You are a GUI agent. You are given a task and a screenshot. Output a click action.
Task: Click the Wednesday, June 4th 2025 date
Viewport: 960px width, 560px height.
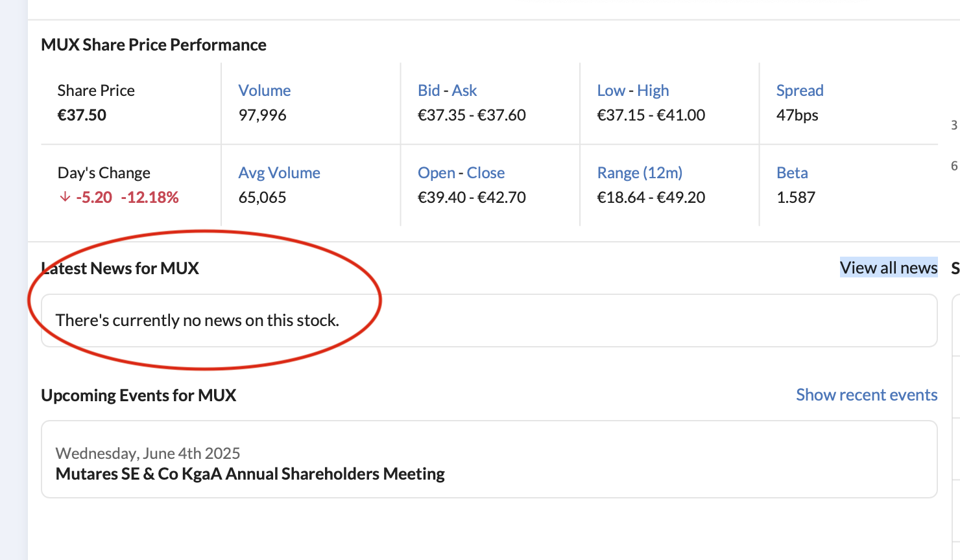148,453
